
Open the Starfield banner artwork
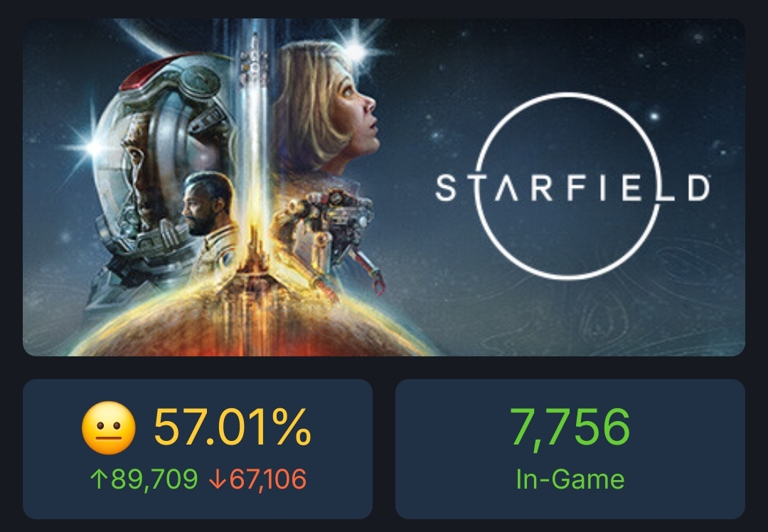(x=384, y=188)
